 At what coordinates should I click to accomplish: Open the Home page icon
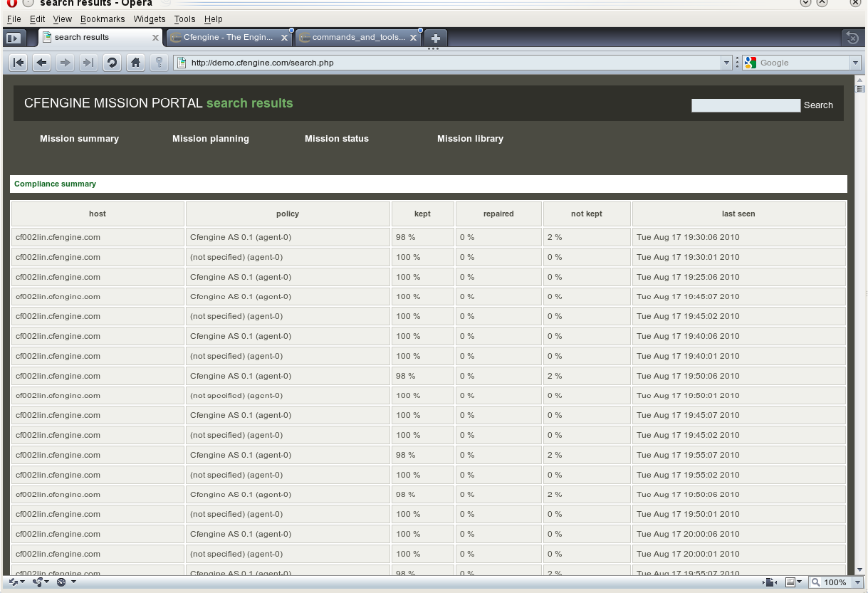(135, 63)
